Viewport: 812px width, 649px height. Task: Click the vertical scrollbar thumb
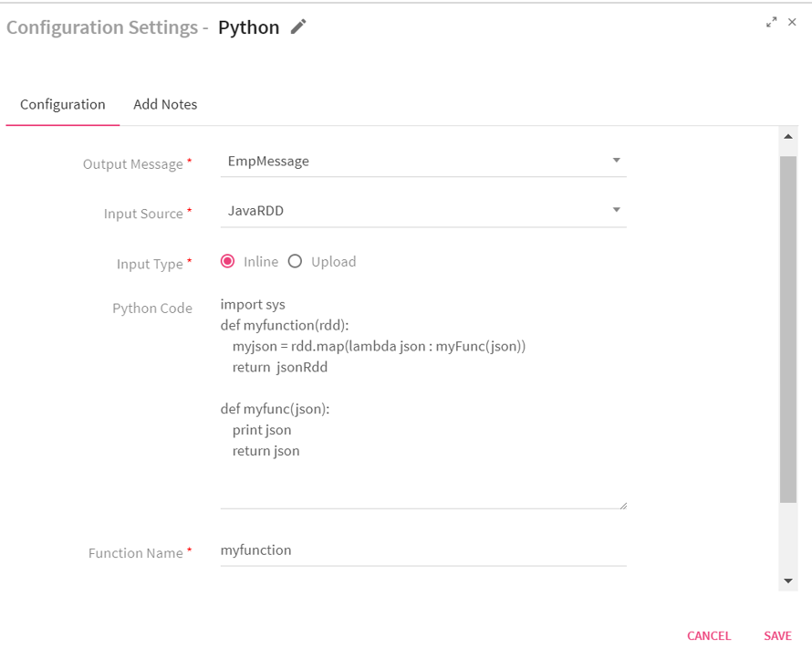(788, 329)
